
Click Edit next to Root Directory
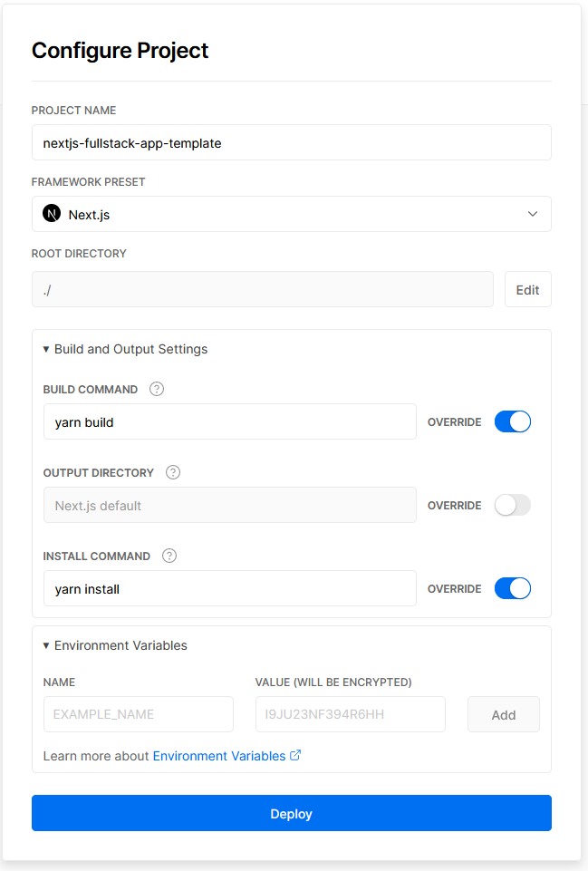[x=527, y=290]
